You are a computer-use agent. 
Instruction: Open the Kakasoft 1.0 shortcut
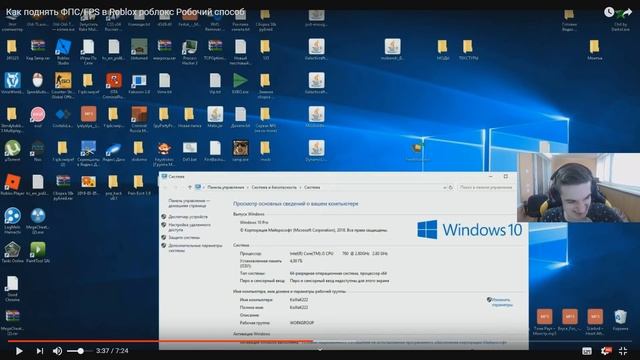[139, 84]
